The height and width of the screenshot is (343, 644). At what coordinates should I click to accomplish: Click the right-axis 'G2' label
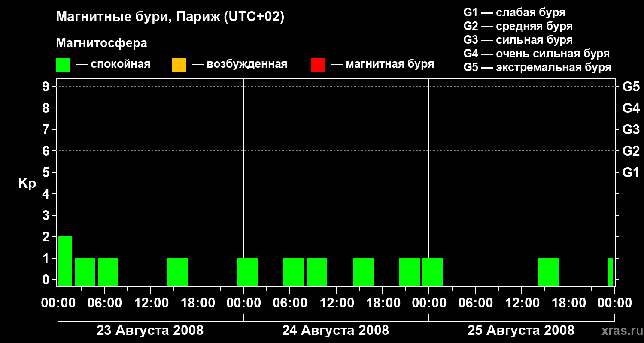pyautogui.click(x=631, y=151)
